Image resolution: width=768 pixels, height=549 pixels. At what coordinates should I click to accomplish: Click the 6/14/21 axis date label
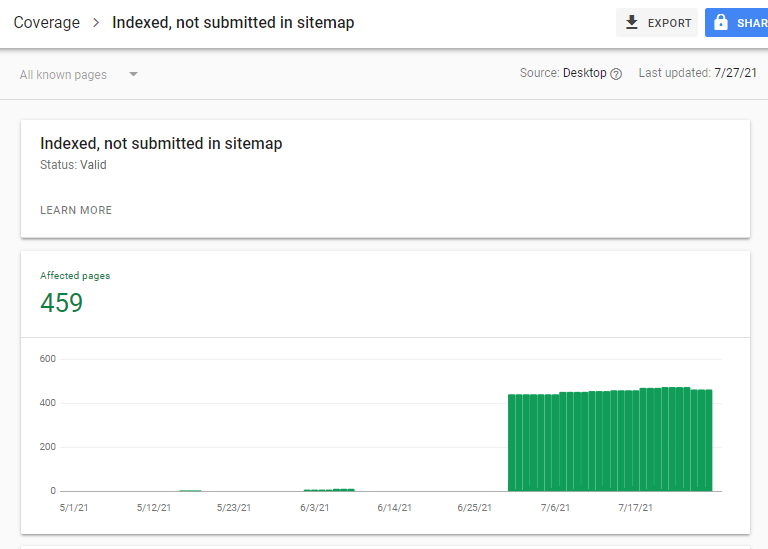[x=394, y=508]
